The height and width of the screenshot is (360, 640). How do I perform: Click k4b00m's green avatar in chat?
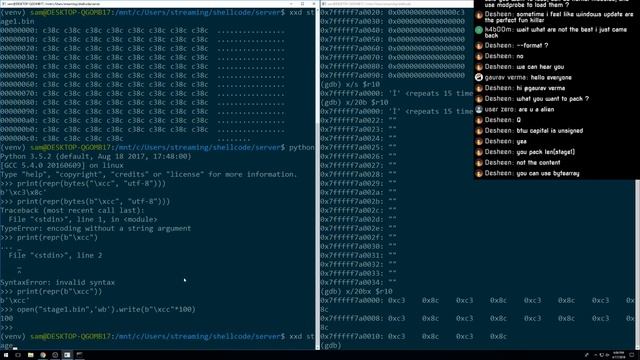coord(479,30)
